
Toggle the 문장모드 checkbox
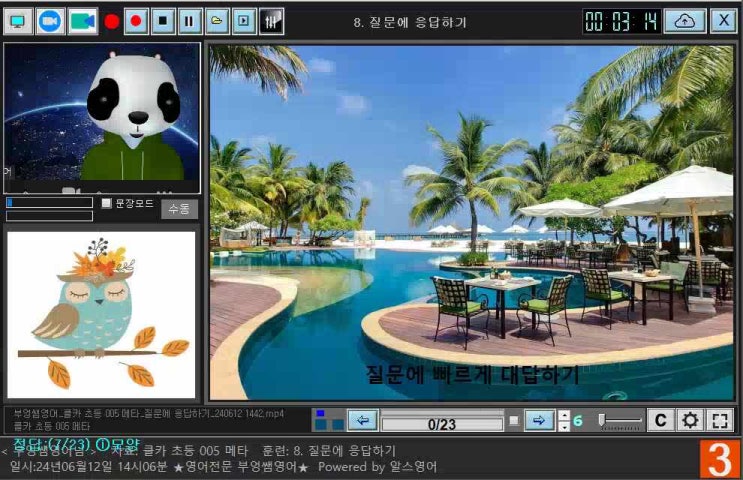(x=107, y=204)
